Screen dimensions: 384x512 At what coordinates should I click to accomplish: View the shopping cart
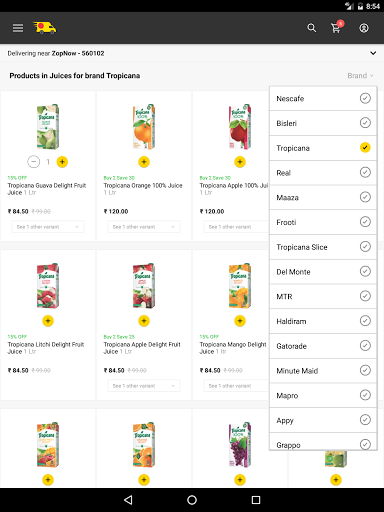(337, 27)
